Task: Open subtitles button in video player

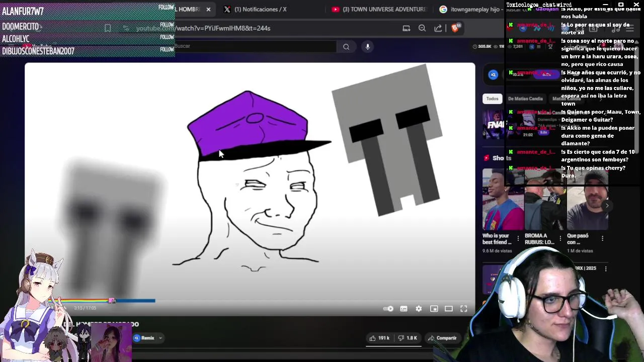Action: click(x=404, y=309)
